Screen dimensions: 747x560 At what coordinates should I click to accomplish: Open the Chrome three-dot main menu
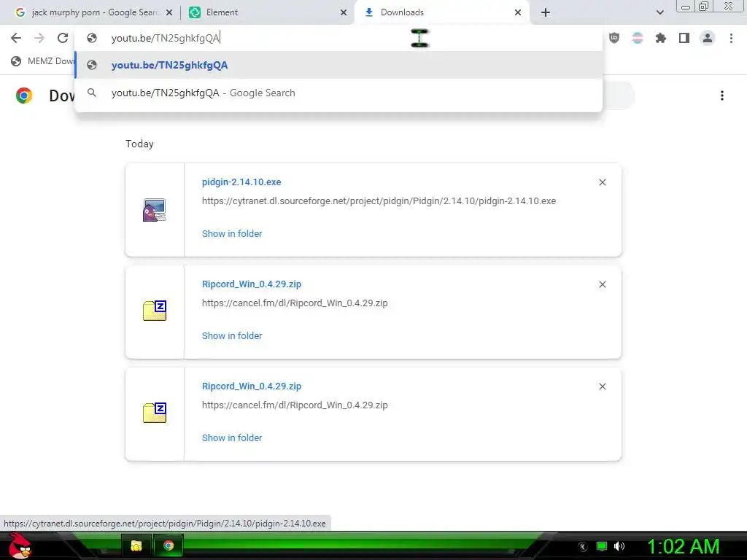[x=731, y=38]
